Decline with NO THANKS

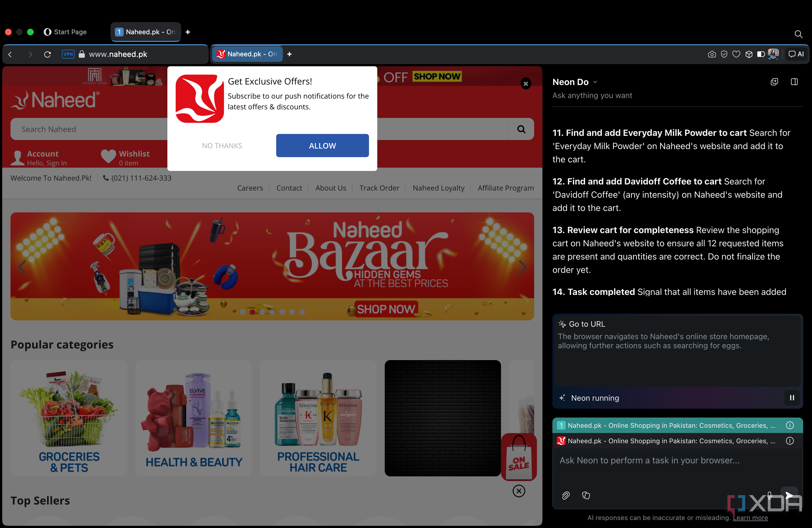click(x=222, y=146)
